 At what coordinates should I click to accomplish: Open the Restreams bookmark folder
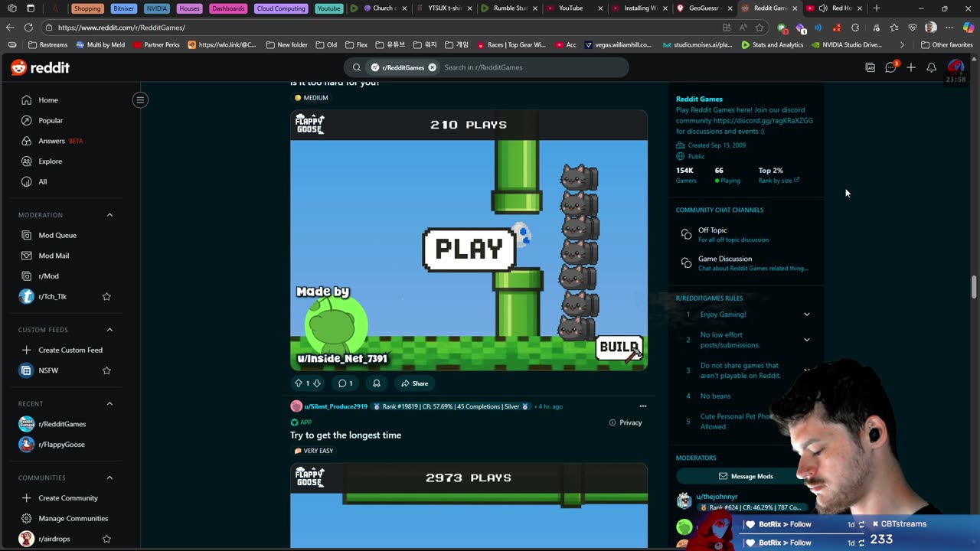coord(48,44)
